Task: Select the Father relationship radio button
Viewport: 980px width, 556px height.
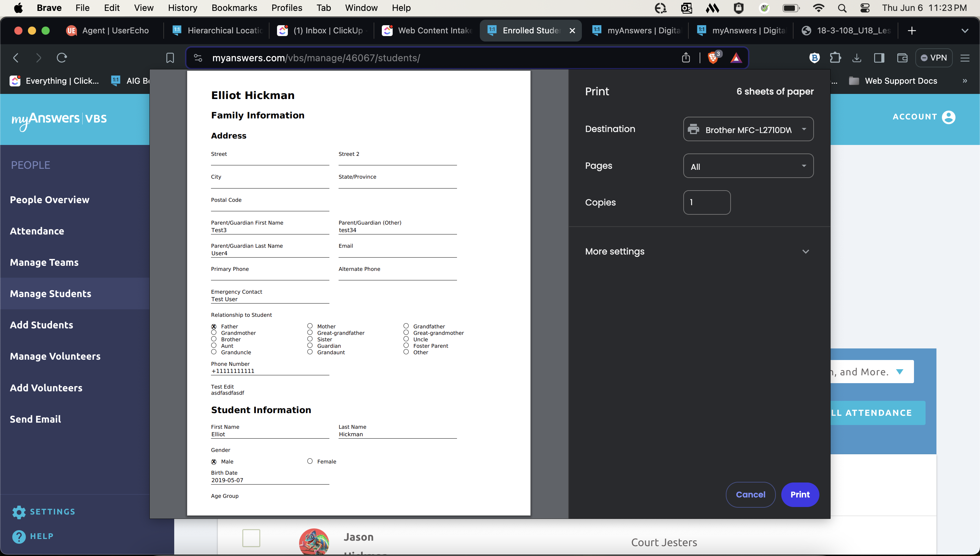Action: click(214, 326)
